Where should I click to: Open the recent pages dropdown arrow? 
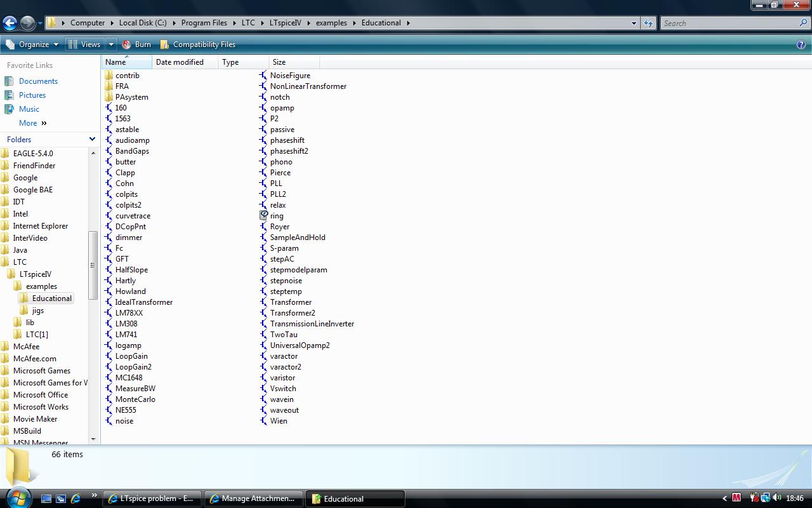(40, 23)
